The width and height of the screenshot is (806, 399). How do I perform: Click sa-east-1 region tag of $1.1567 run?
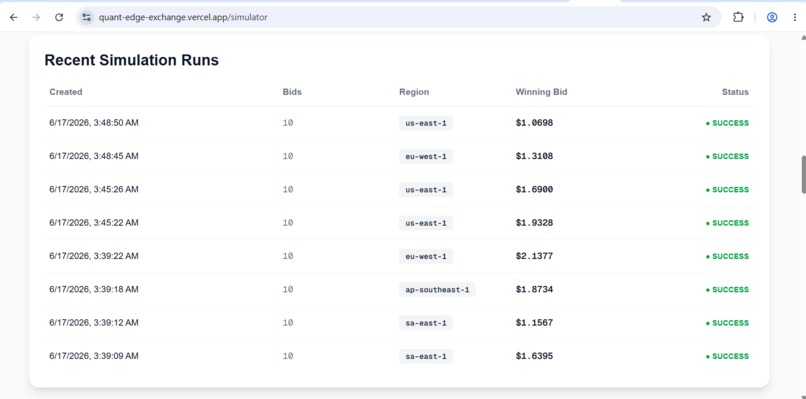pyautogui.click(x=426, y=323)
